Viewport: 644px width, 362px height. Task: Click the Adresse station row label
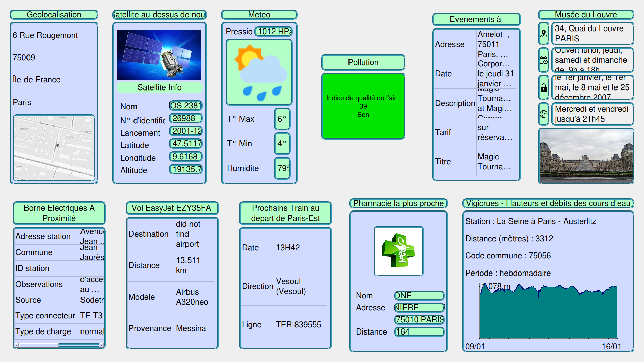(43, 236)
